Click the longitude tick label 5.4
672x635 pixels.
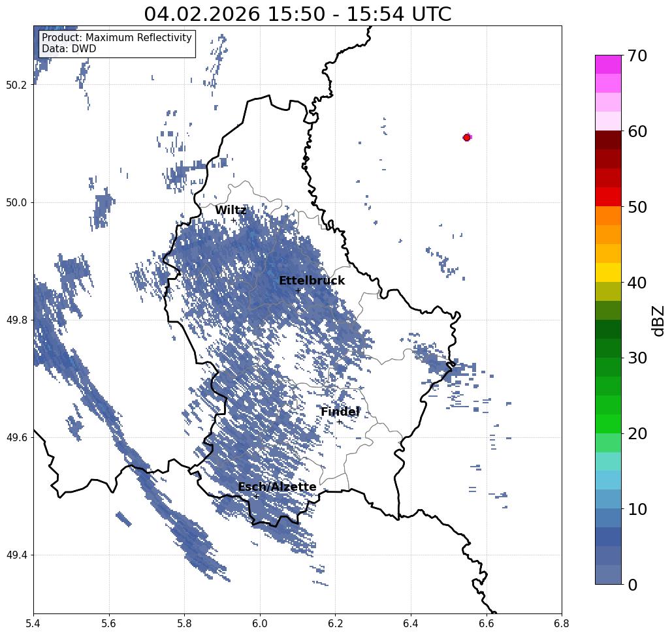pos(33,623)
